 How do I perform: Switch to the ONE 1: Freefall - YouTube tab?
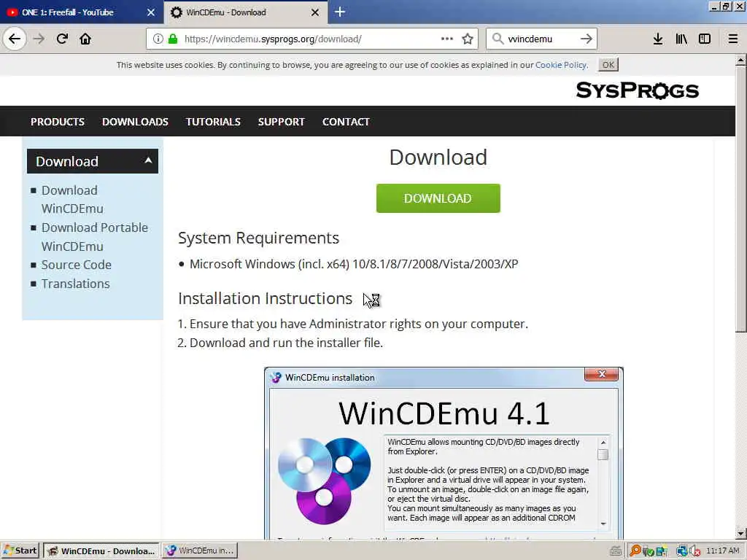tap(82, 12)
